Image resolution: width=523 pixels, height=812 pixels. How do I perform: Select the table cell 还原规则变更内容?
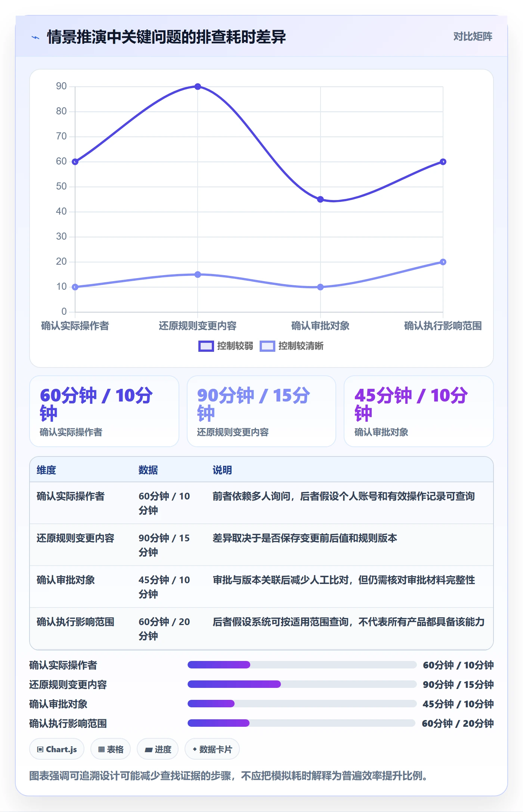(x=75, y=538)
